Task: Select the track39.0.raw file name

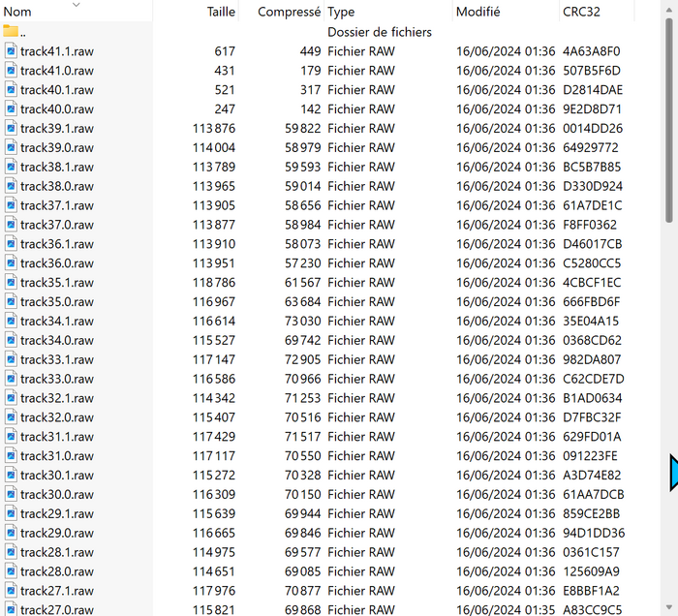Action: point(57,148)
